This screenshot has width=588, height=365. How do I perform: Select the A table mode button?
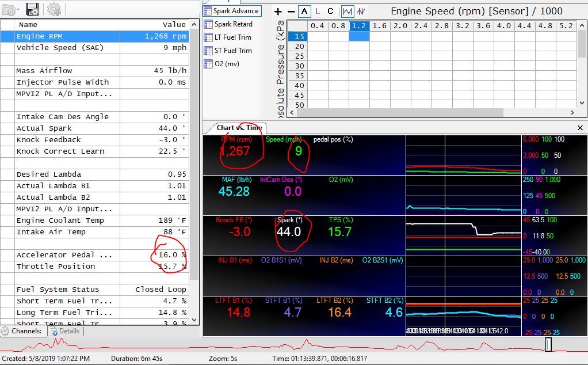click(x=304, y=12)
